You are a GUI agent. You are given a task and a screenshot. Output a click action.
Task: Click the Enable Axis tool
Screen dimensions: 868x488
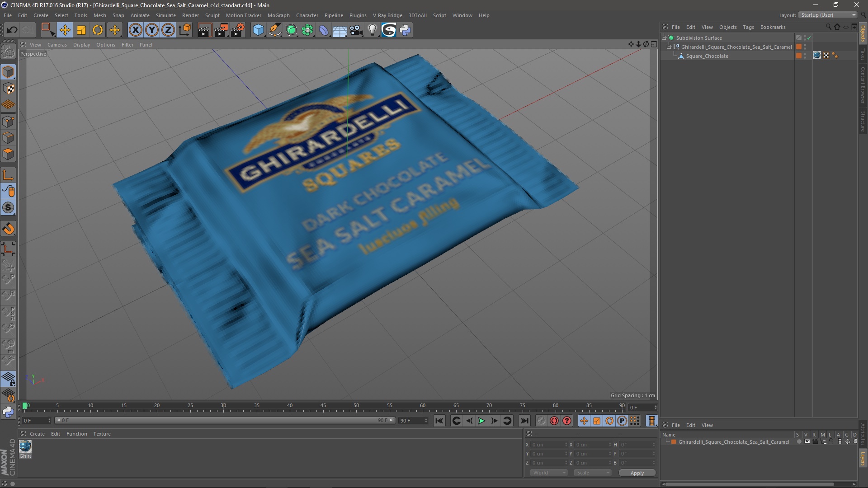point(8,175)
